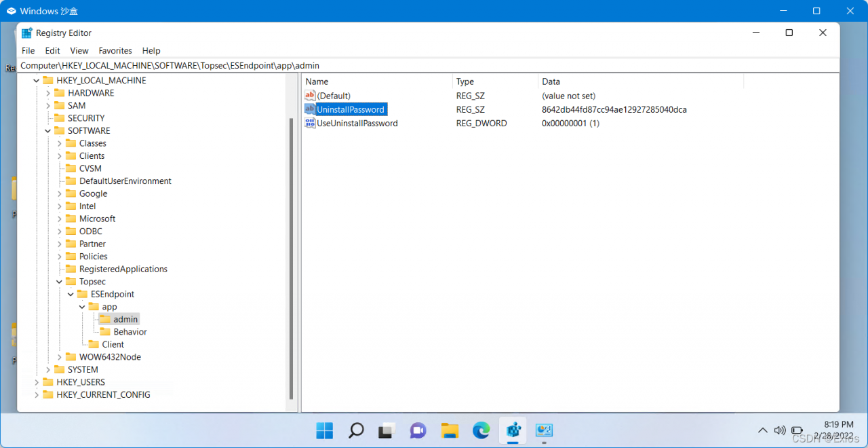
Task: Select the CVSM folder icon
Action: pos(71,168)
